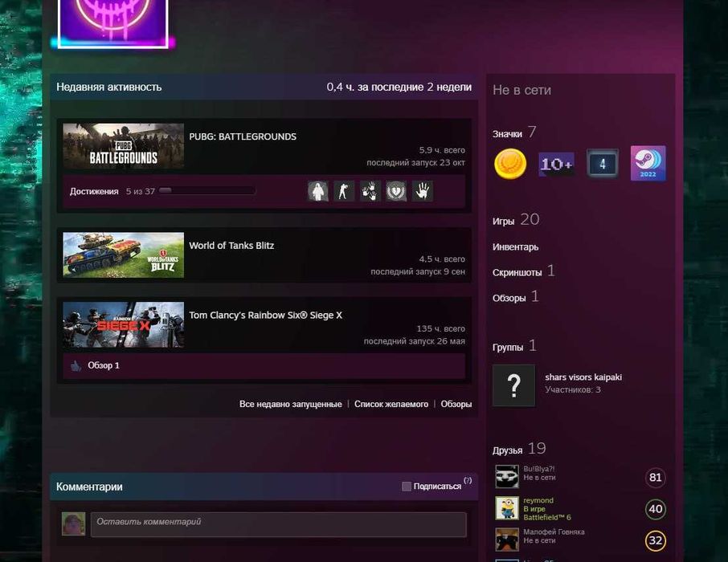Viewport: 728px width, 562px height.
Task: Tick the Подписаться checkbox for comments
Action: (407, 487)
